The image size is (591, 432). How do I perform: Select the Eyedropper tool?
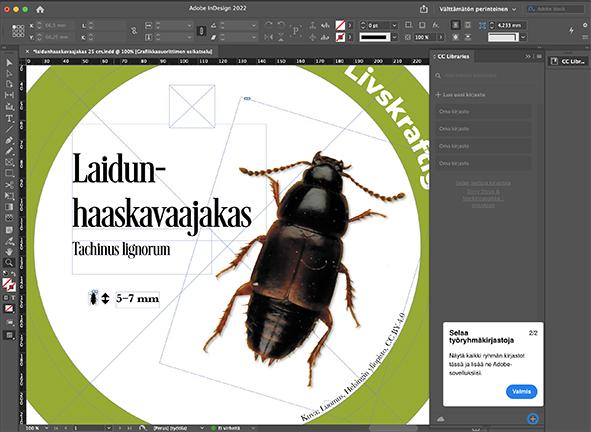9,241
